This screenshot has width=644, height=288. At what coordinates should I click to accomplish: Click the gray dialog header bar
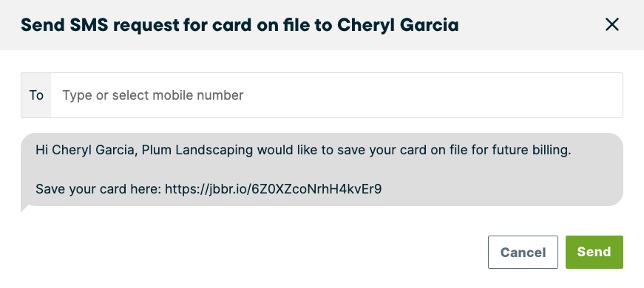click(x=322, y=25)
